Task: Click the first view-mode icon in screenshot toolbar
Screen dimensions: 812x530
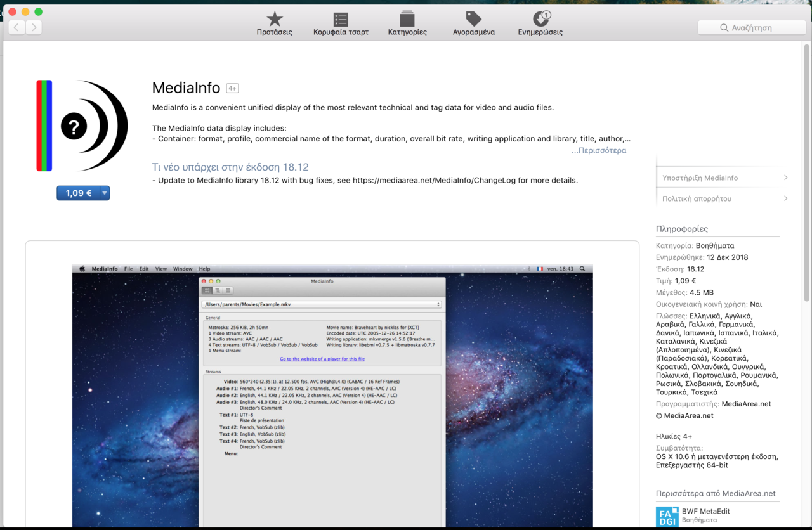Action: [x=207, y=290]
